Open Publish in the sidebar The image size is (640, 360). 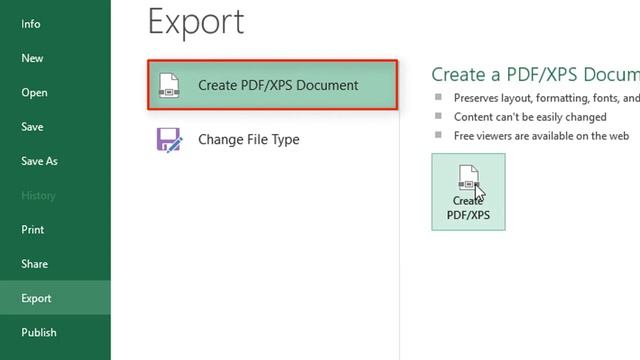pos(55,333)
